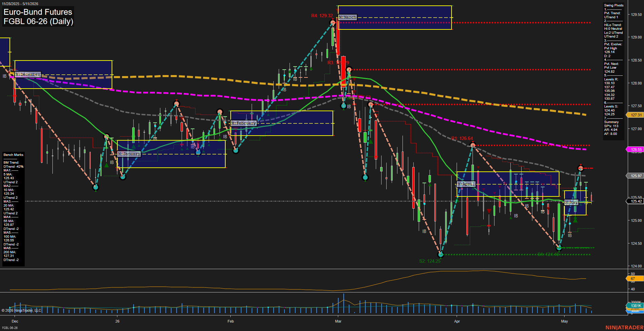Select the AF: 8.00 summary line
The width and height of the screenshot is (644, 331).
tap(611, 134)
